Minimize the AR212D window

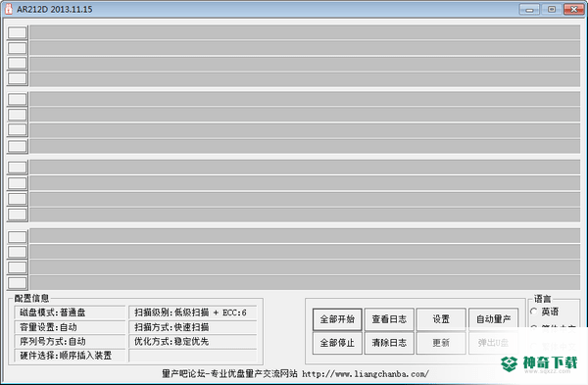coord(529,10)
